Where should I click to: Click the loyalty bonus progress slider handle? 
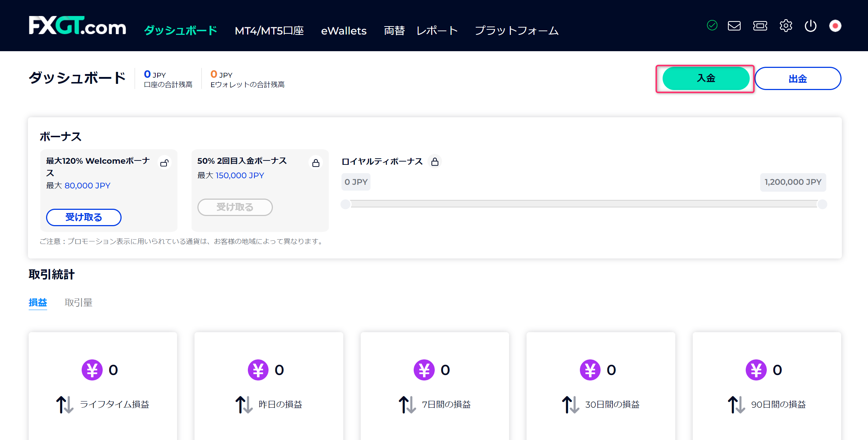(x=345, y=204)
